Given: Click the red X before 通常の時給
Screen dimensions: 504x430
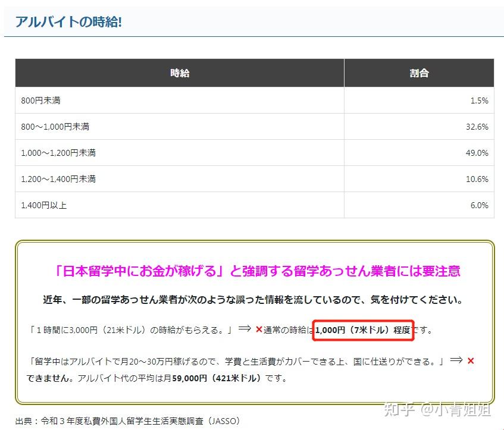Looking at the screenshot, I should coord(259,329).
